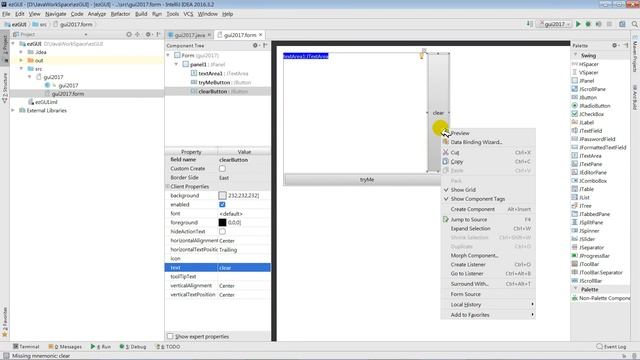Select textArea1 in the Component Tree
The height and width of the screenshot is (360, 640).
click(x=220, y=73)
